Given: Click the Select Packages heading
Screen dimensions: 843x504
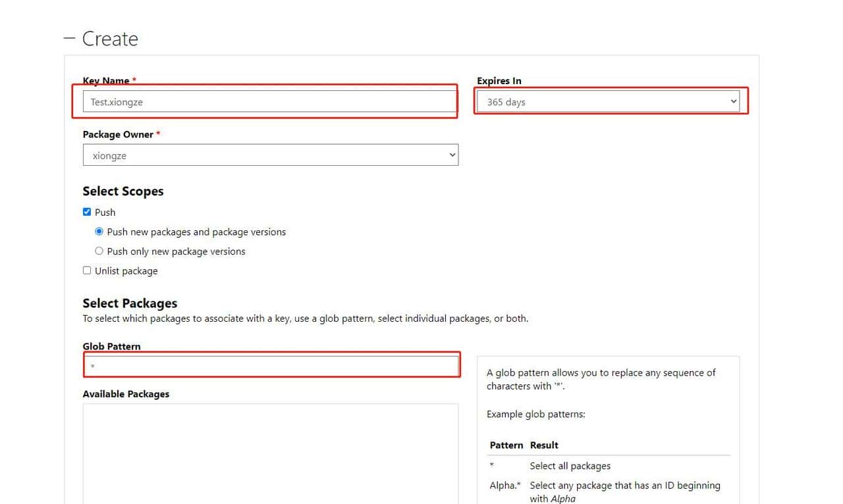Looking at the screenshot, I should click(x=130, y=303).
